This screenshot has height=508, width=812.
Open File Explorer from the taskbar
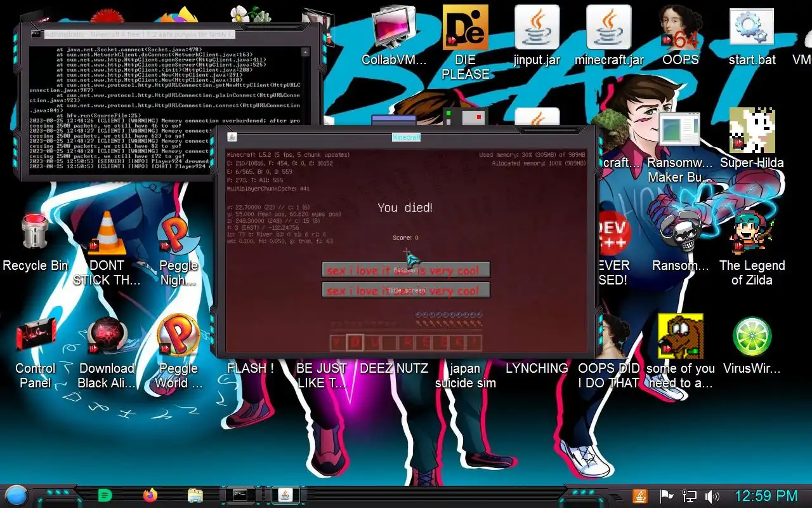(195, 495)
